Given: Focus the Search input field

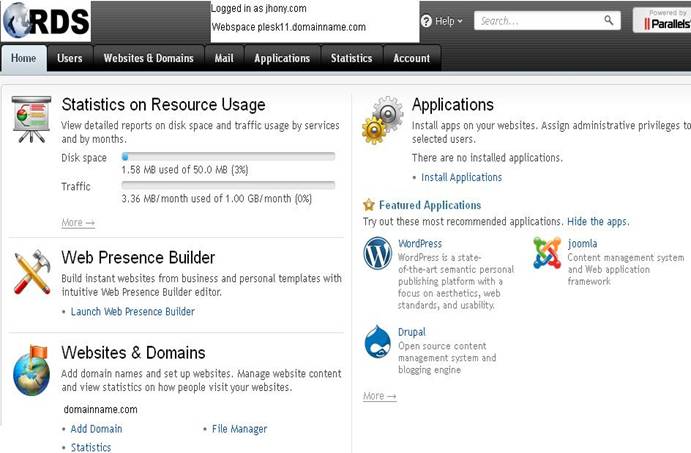Looking at the screenshot, I should tap(547, 21).
